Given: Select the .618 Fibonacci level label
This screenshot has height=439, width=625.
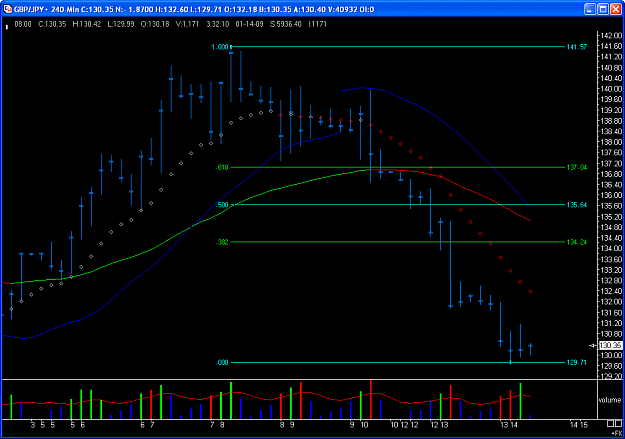Looking at the screenshot, I should point(222,167).
